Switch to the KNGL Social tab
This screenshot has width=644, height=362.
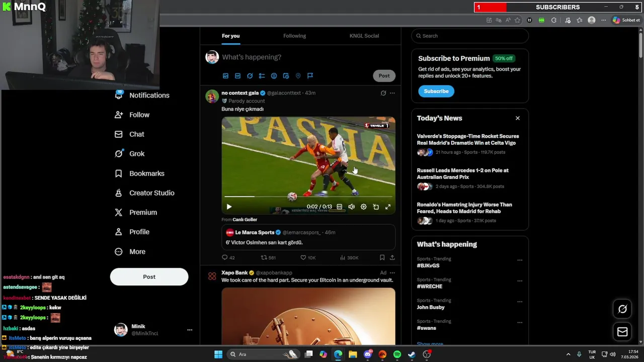[364, 36]
